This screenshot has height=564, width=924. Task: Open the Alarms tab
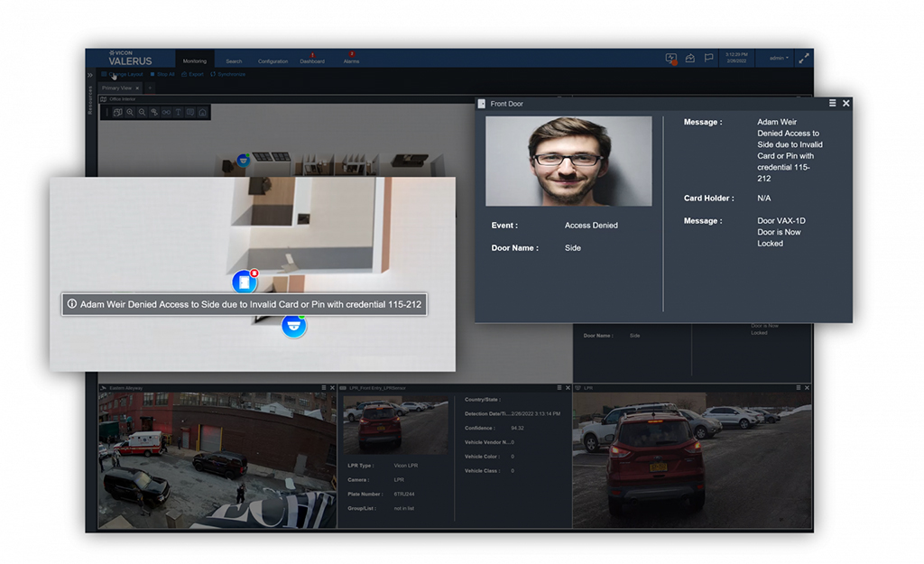tap(351, 60)
